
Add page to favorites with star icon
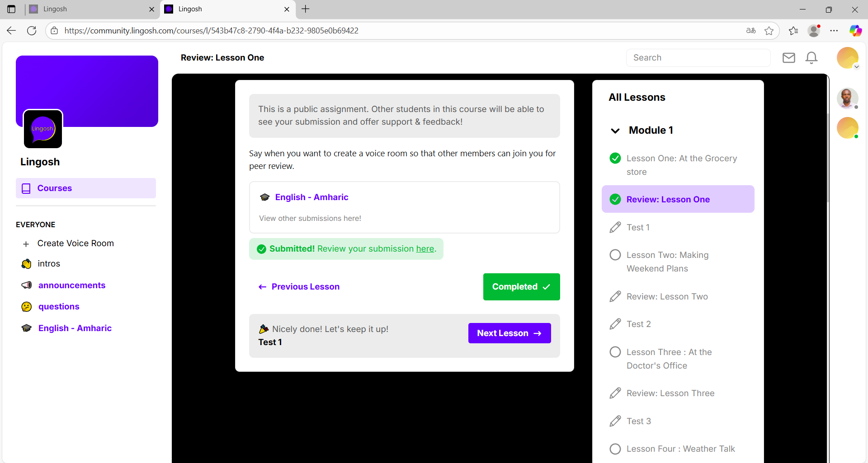click(769, 31)
